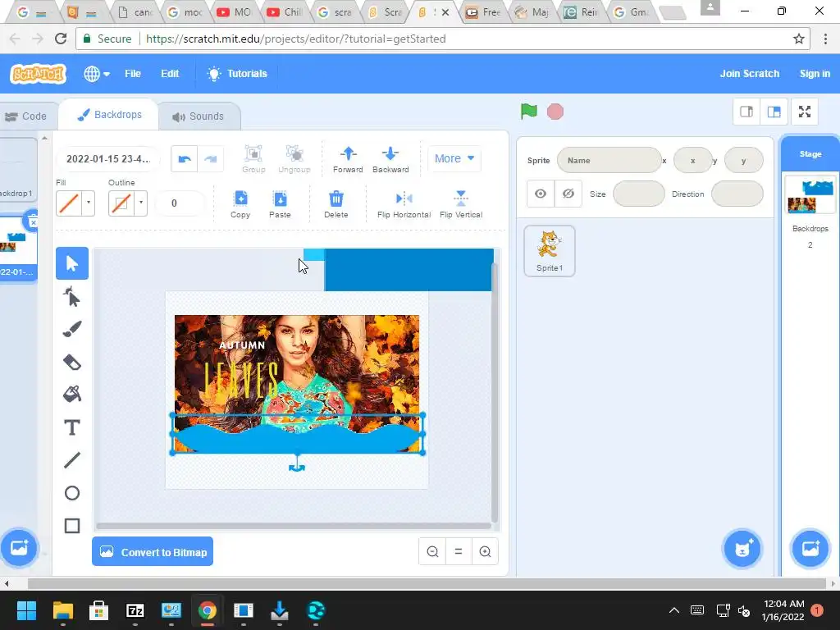
Task: Move selection Backward
Action: 390,159
